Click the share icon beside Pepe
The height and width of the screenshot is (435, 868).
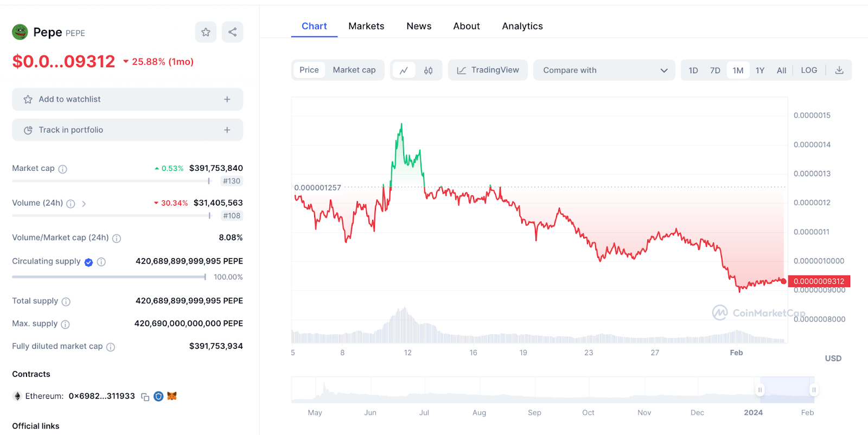pos(232,32)
